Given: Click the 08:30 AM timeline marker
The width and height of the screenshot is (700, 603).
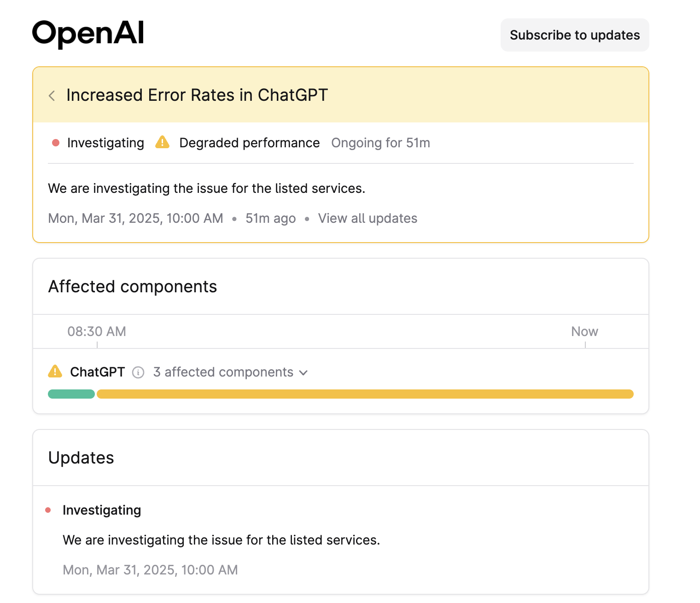Looking at the screenshot, I should click(97, 331).
